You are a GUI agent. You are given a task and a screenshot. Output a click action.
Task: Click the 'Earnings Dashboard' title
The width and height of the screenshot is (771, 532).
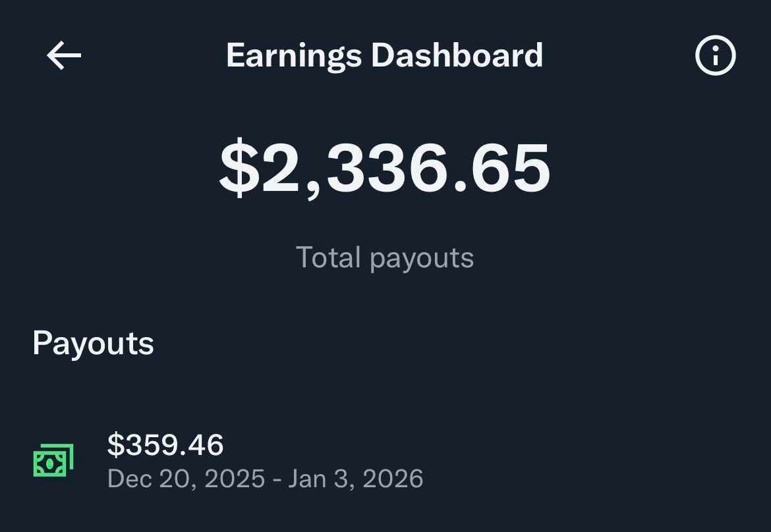(384, 55)
